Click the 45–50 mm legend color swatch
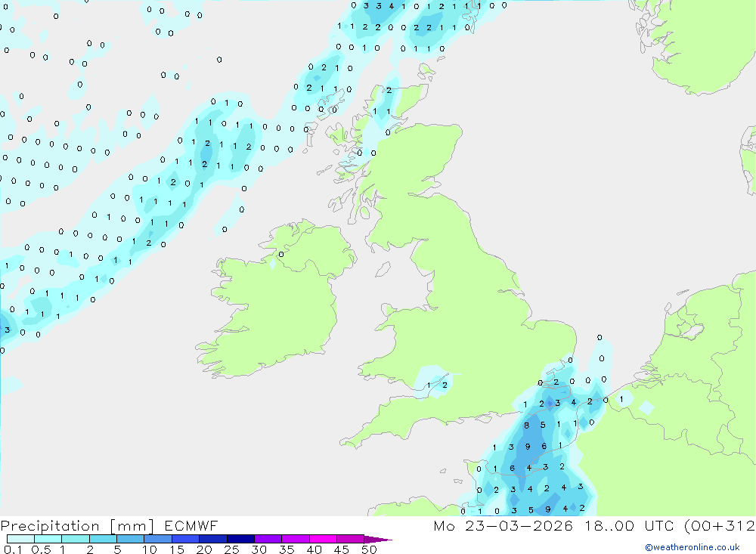Image resolution: width=756 pixels, height=554 pixels. 350,539
